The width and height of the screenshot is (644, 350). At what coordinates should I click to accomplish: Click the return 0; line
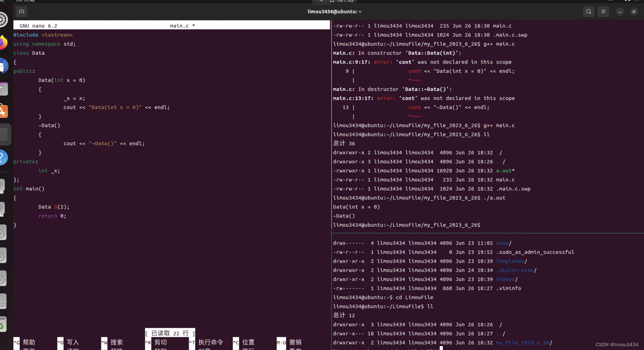pyautogui.click(x=52, y=216)
